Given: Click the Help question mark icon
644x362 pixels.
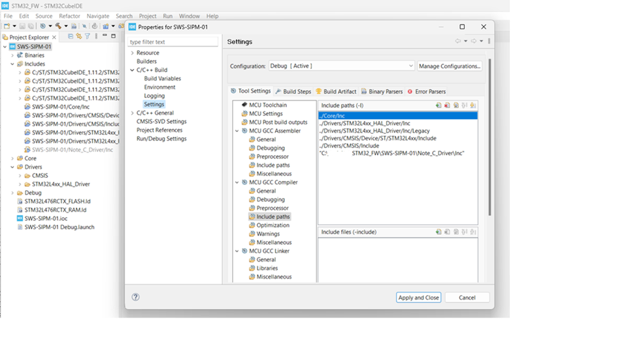Looking at the screenshot, I should [135, 297].
